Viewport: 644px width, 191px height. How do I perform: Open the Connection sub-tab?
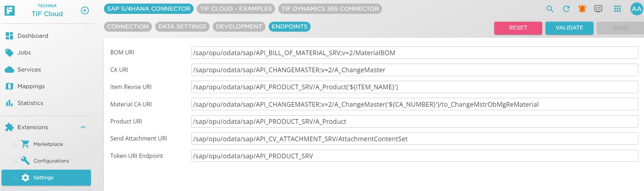(x=128, y=27)
